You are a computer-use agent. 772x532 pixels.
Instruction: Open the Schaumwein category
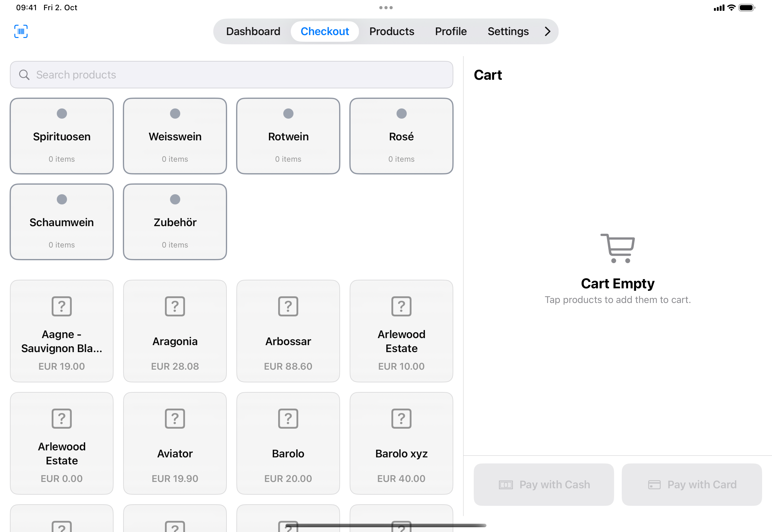pos(62,222)
